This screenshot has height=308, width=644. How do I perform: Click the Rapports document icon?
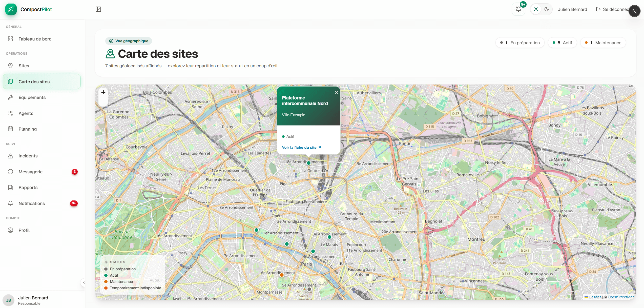[x=10, y=188]
